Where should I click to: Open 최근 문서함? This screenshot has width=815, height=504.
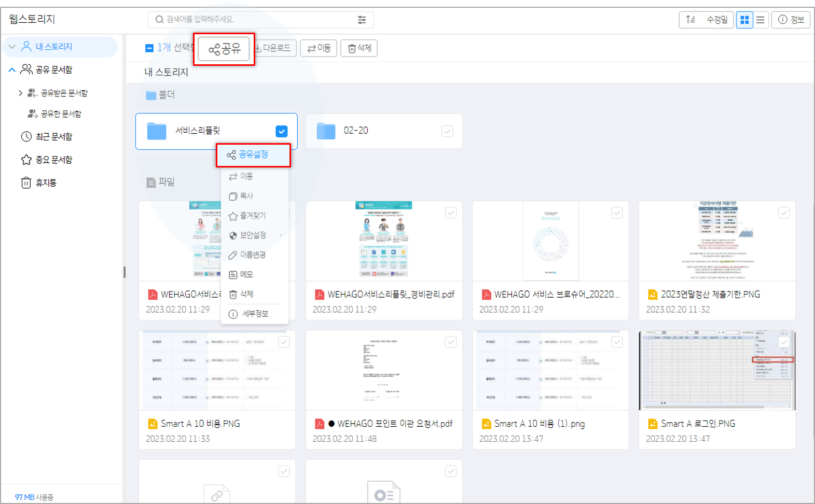click(x=54, y=137)
